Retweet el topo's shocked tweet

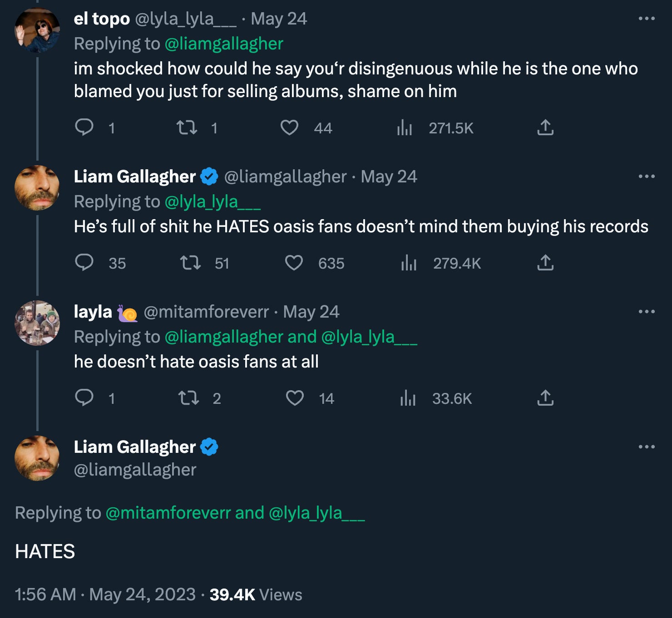[187, 128]
